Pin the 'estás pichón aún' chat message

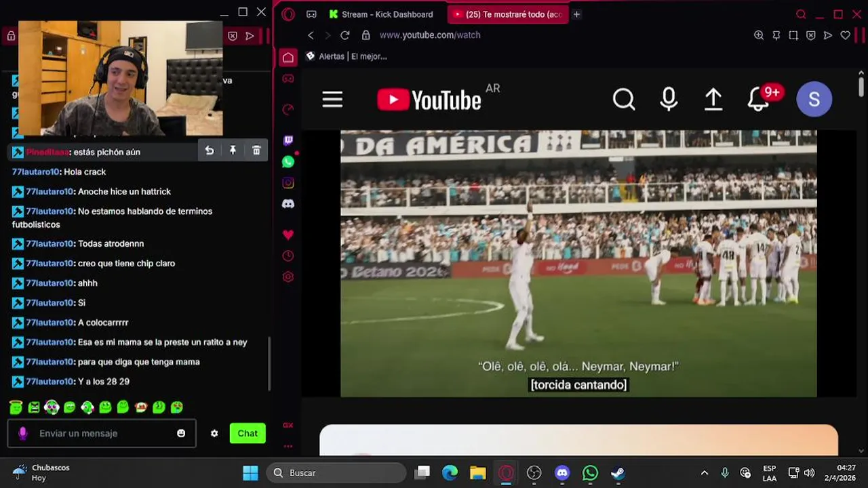233,150
